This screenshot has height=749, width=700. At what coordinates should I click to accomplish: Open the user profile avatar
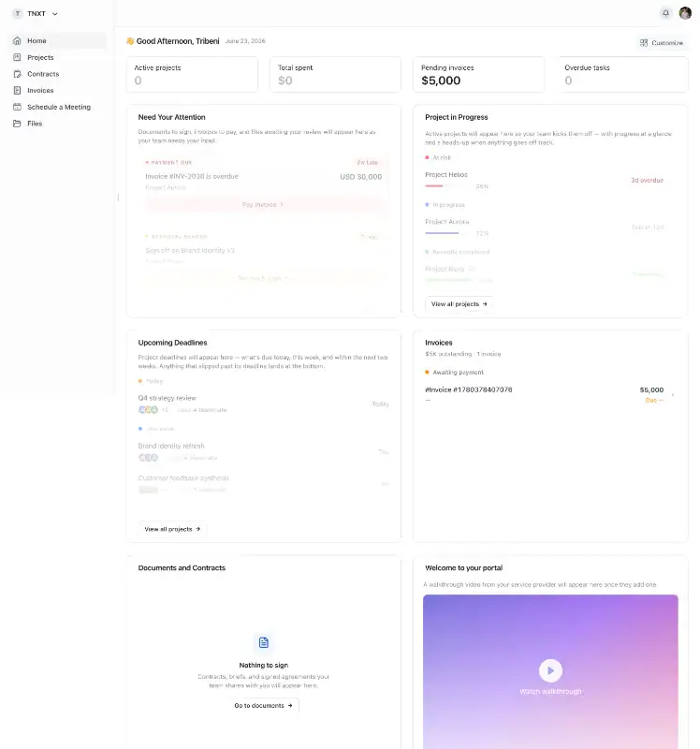[685, 13]
